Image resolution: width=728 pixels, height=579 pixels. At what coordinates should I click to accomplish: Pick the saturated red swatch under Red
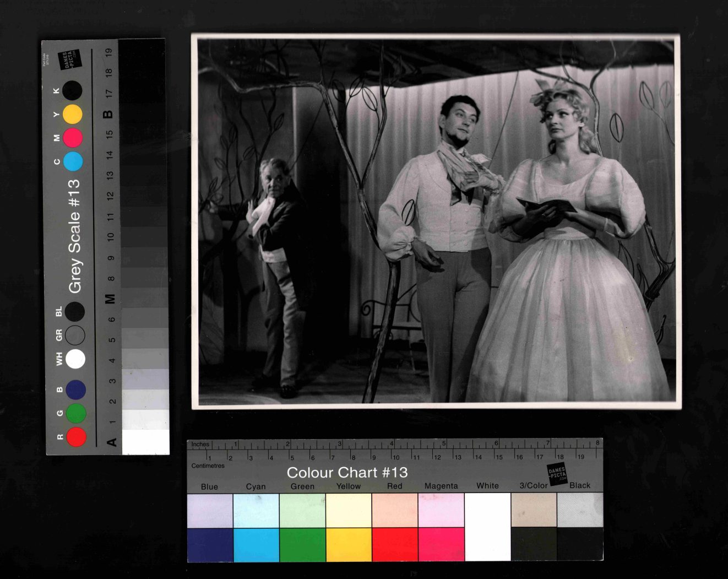tap(395, 544)
